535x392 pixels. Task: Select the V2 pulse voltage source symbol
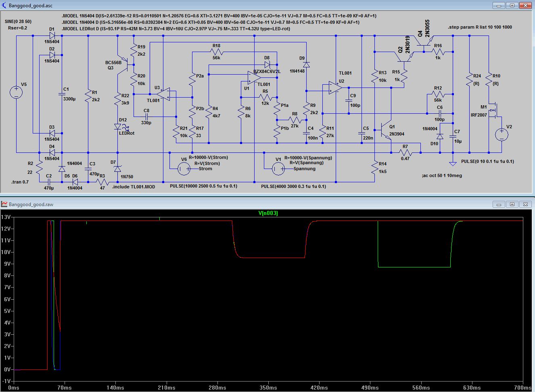click(502, 134)
